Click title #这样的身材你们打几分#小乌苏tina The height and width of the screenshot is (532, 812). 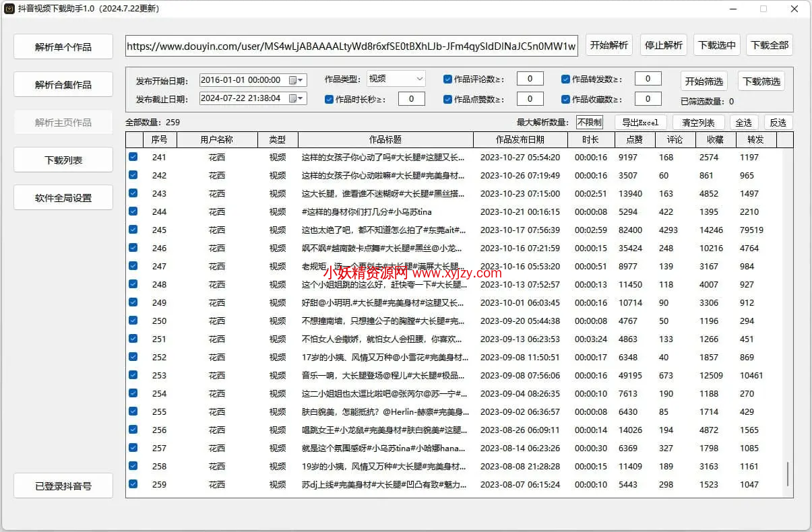click(x=367, y=211)
